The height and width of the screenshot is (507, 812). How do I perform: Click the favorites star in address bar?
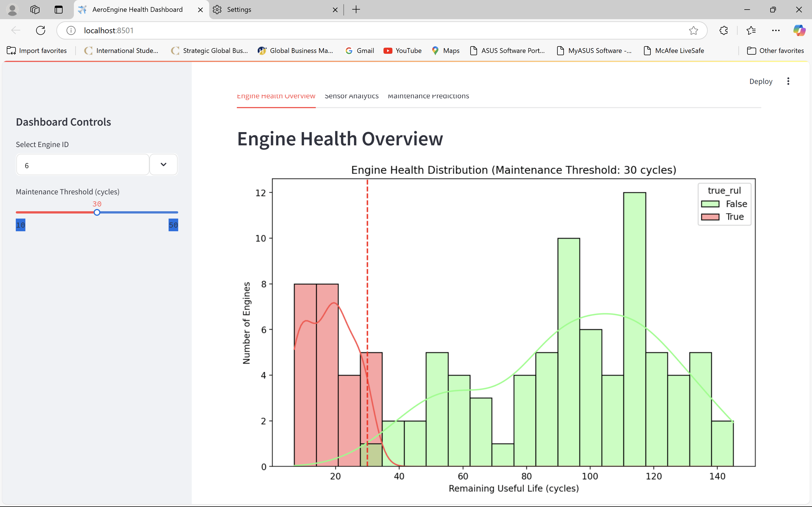click(693, 30)
